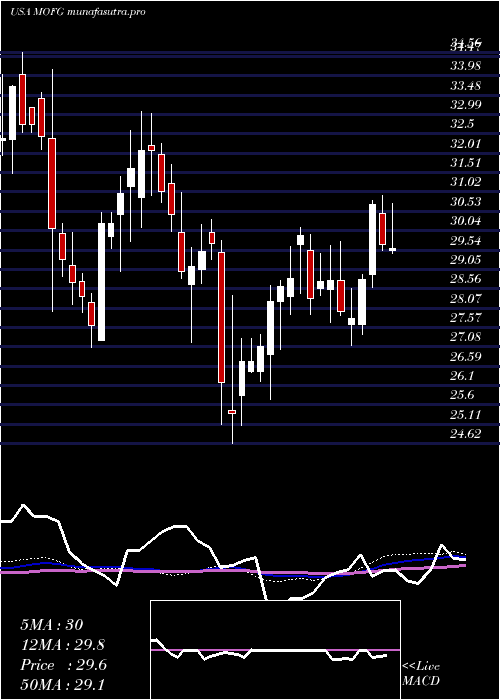Click the 31.51 price axis label
This screenshot has height=700, width=500.
(x=466, y=163)
